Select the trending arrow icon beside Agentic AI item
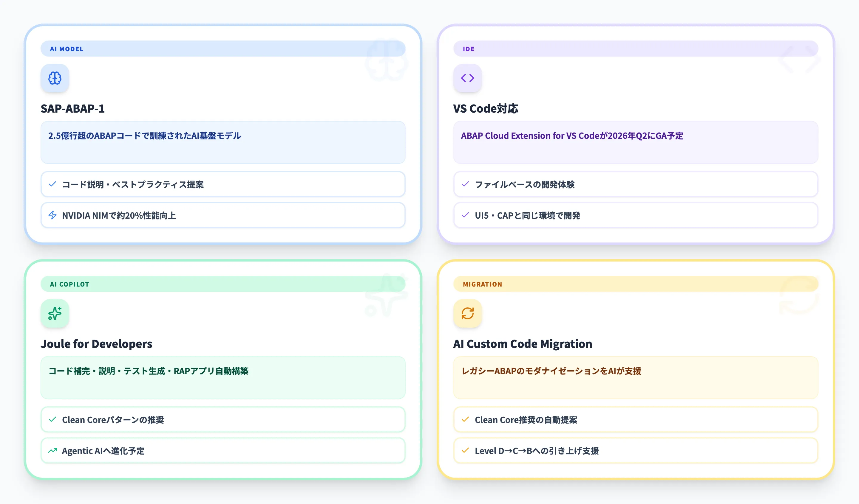Viewport: 859px width, 504px height. tap(52, 451)
